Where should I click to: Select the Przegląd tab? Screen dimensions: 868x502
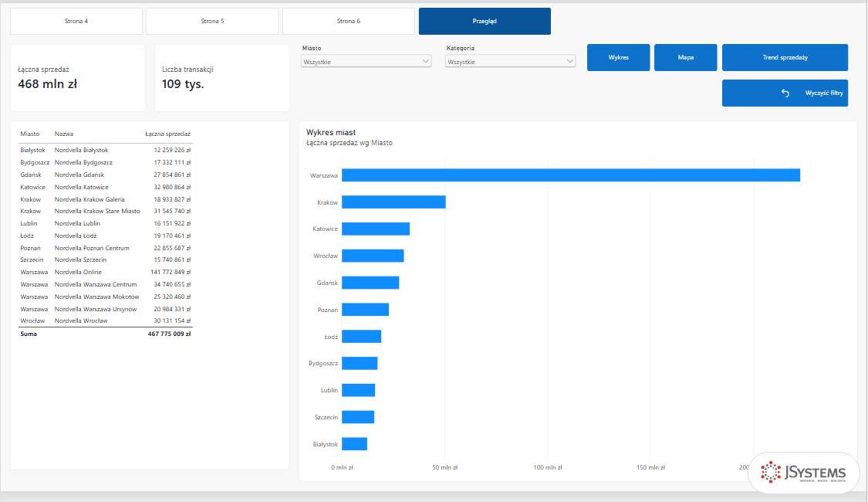(485, 21)
